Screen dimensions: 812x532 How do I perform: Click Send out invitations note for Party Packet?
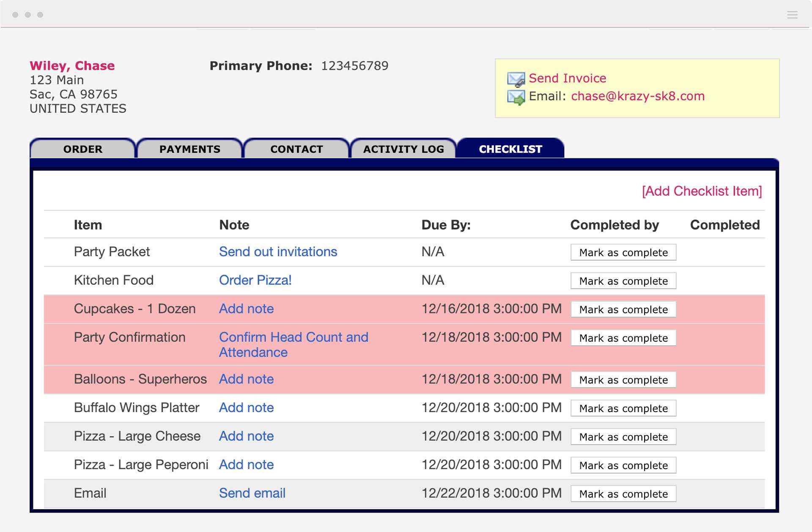pyautogui.click(x=278, y=251)
